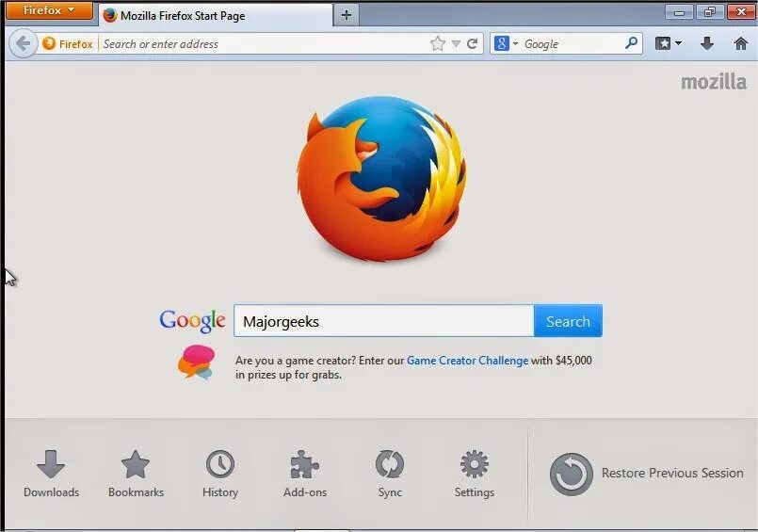758x532 pixels.
Task: Open Sync from the bottom launcher
Action: point(390,474)
